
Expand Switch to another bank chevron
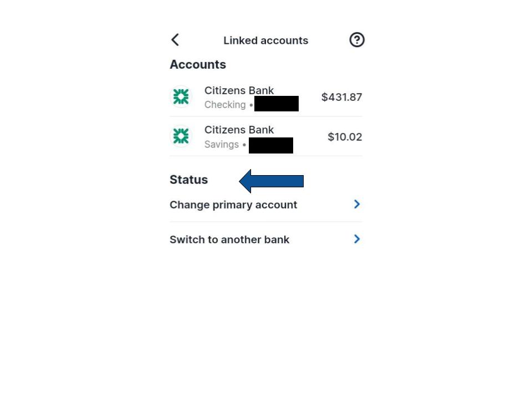pyautogui.click(x=356, y=239)
